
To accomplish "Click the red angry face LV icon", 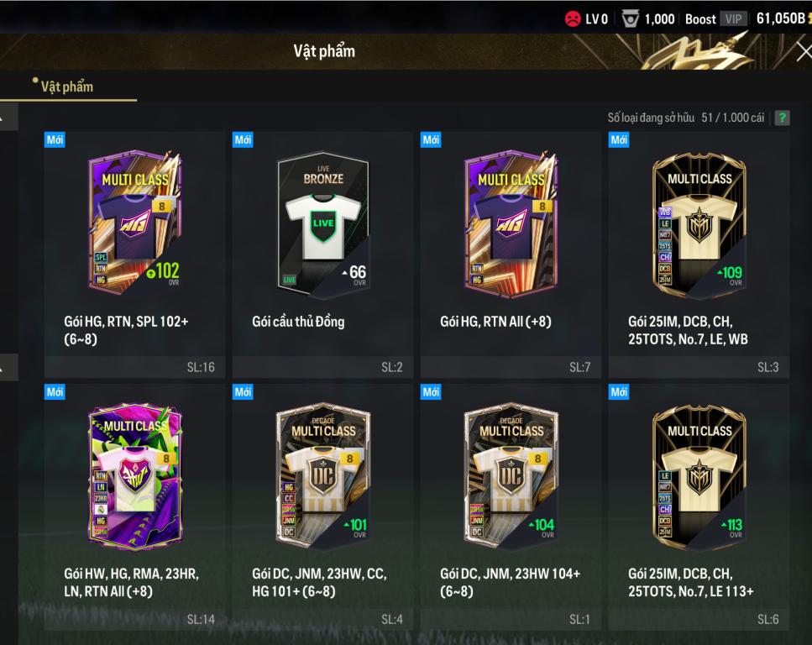I will click(x=573, y=19).
